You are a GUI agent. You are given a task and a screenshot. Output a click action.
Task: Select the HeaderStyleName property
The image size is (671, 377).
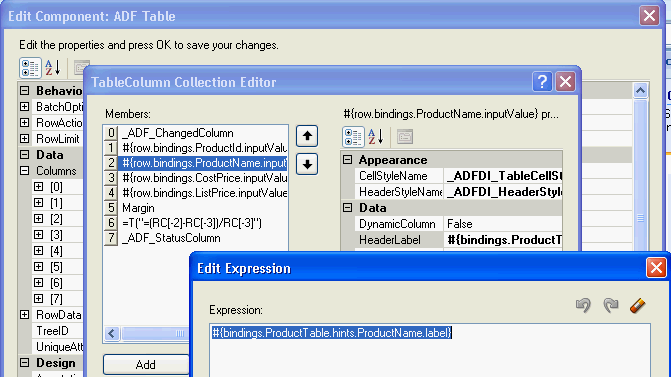[400, 192]
